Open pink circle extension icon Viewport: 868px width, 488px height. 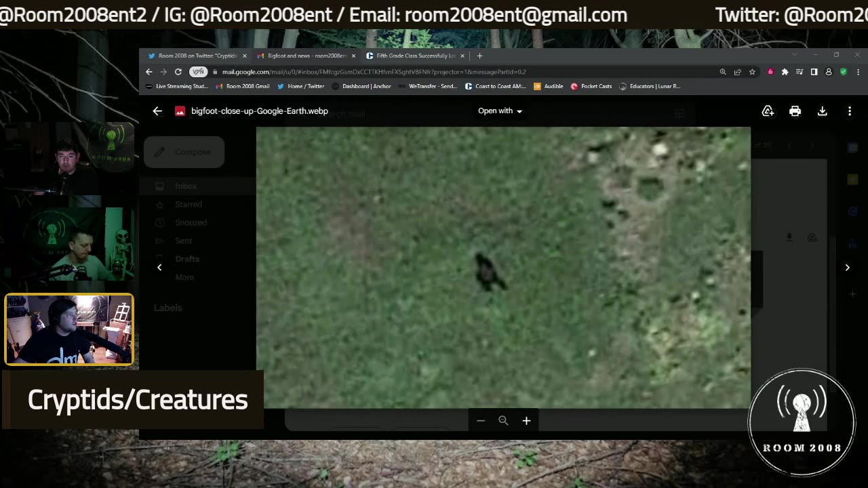pos(770,72)
